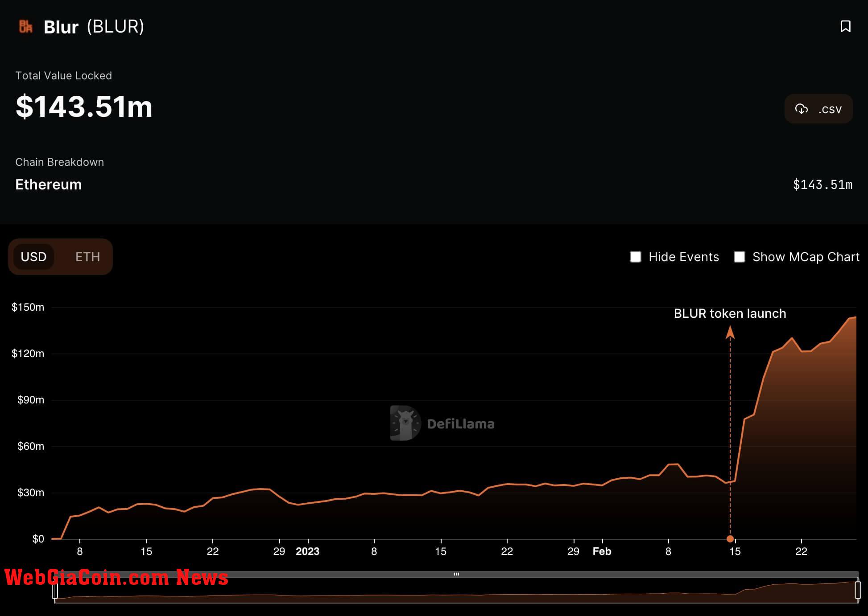868x616 pixels.
Task: Click the top center grip of the range slider
Action: [x=456, y=574]
